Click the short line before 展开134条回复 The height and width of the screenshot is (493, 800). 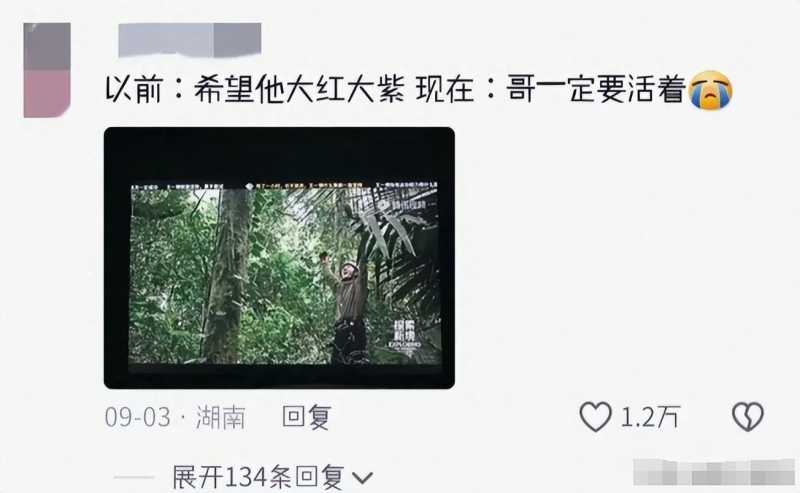[x=134, y=478]
